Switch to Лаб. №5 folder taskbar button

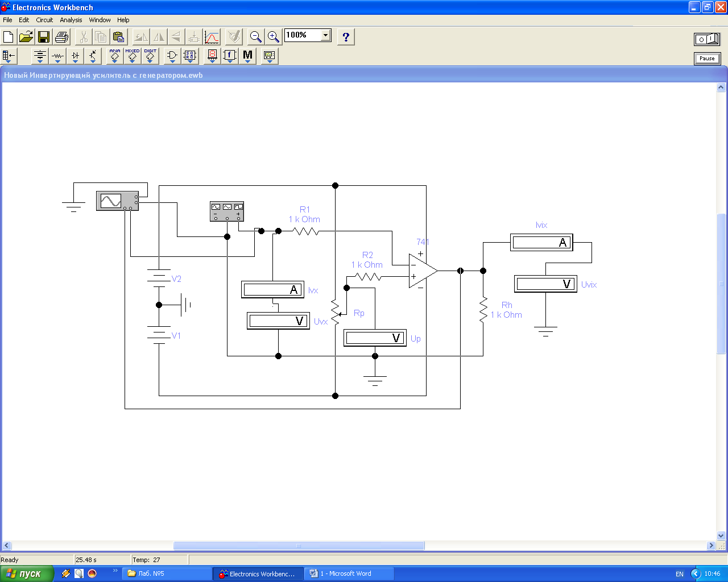[167, 573]
